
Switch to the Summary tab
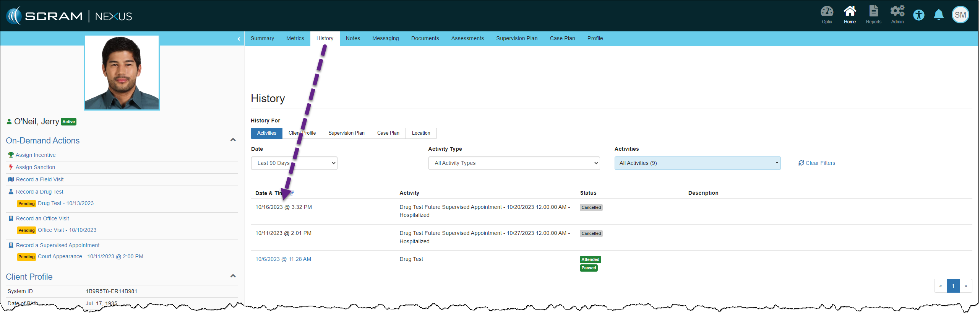(x=262, y=39)
